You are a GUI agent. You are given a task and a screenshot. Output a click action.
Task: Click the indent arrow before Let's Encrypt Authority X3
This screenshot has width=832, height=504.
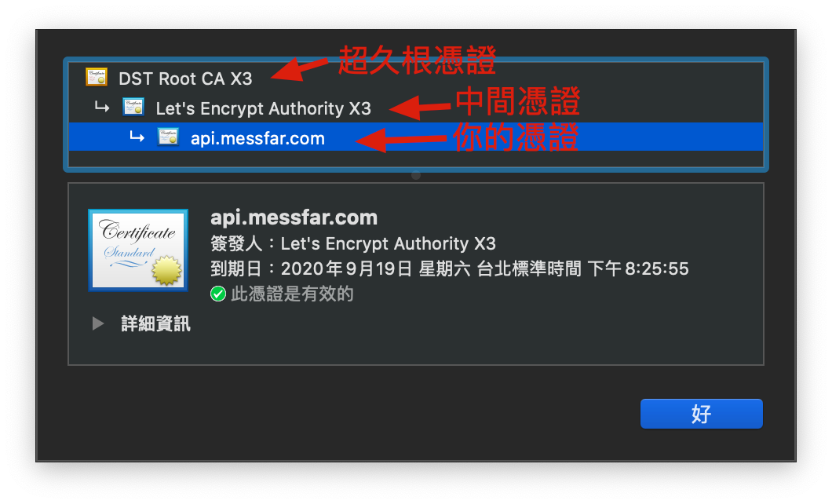point(102,108)
